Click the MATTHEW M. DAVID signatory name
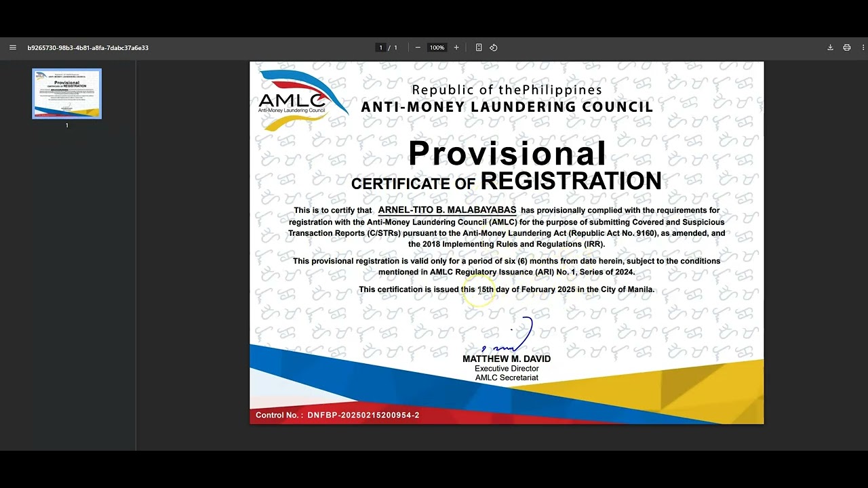Image resolution: width=868 pixels, height=488 pixels. pyautogui.click(x=507, y=359)
